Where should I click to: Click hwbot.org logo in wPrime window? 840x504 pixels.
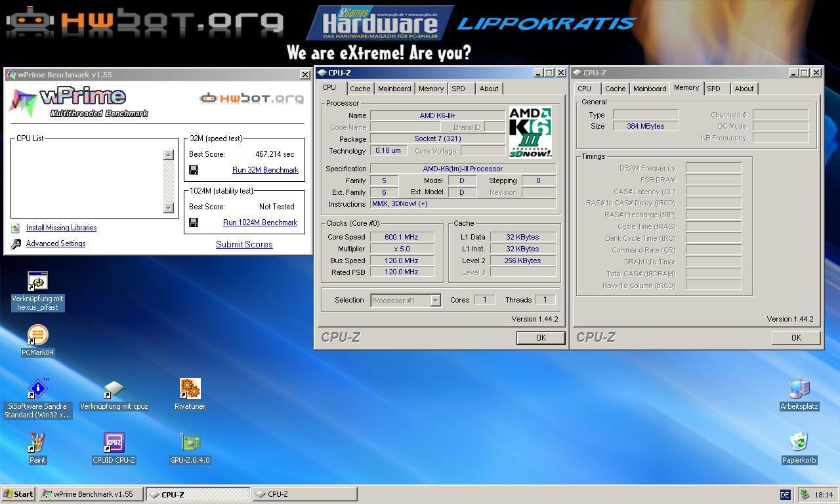tap(251, 98)
